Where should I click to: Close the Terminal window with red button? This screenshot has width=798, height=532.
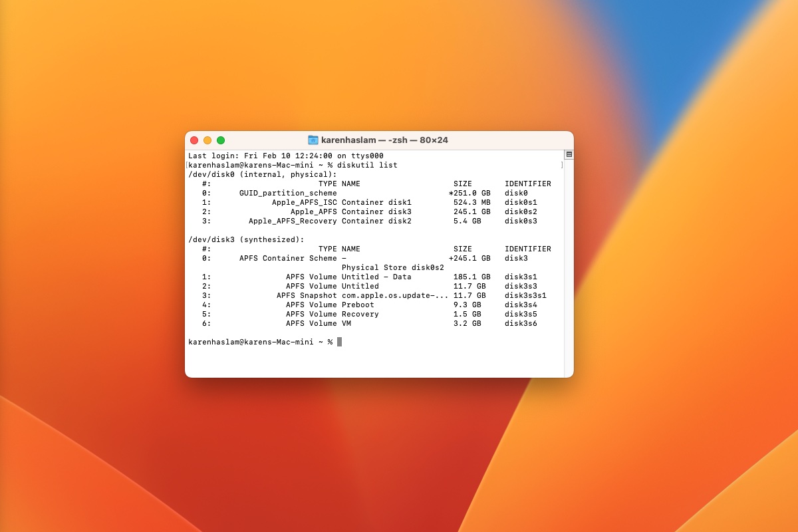tap(194, 140)
